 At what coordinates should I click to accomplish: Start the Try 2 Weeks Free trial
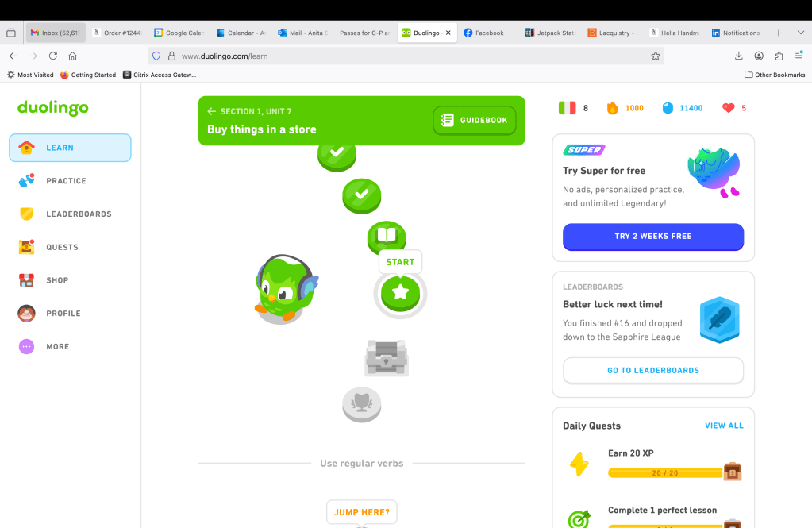click(653, 237)
